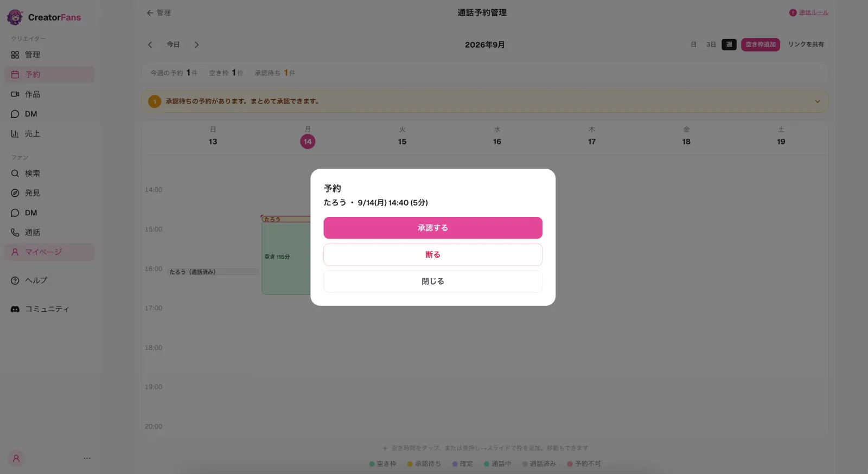
Task: Approve booking with 承認する button
Action: pos(433,228)
